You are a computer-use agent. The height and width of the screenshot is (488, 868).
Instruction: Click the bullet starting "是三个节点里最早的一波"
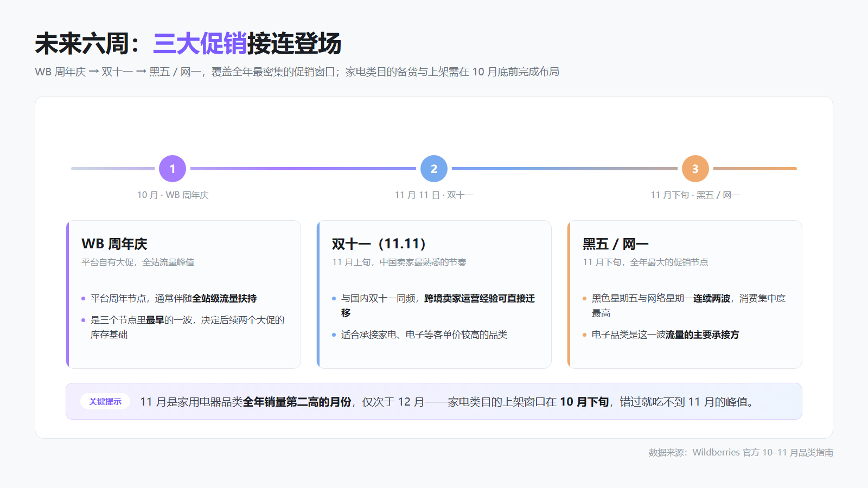[188, 328]
